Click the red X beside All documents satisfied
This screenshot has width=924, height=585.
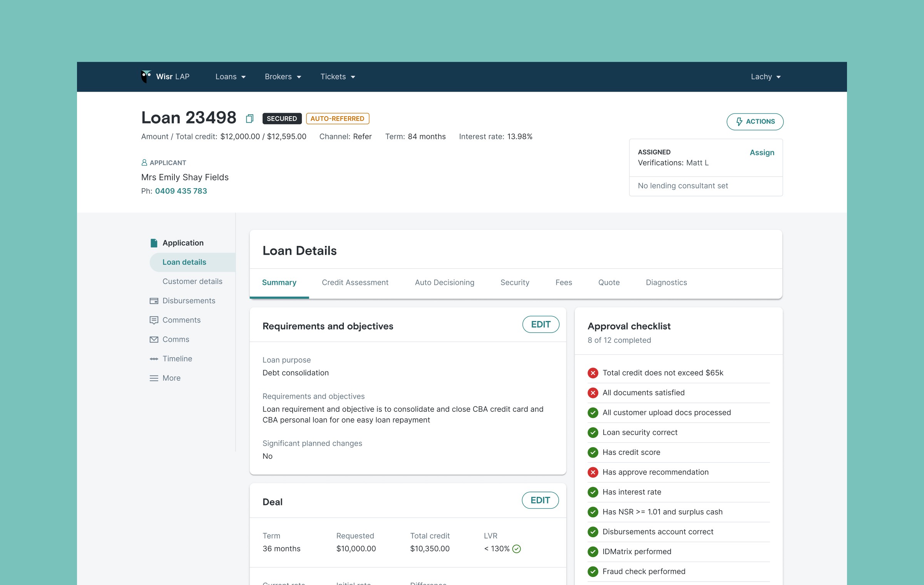point(593,393)
